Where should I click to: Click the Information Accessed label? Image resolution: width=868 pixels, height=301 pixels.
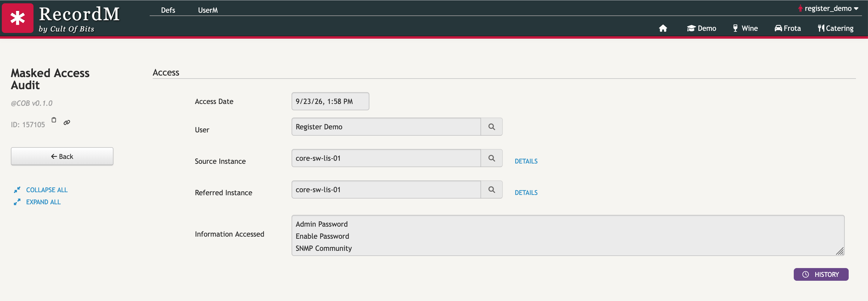229,234
